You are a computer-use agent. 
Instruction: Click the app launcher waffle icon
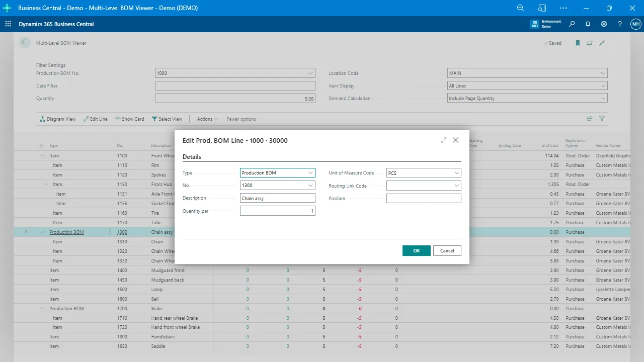(8, 24)
